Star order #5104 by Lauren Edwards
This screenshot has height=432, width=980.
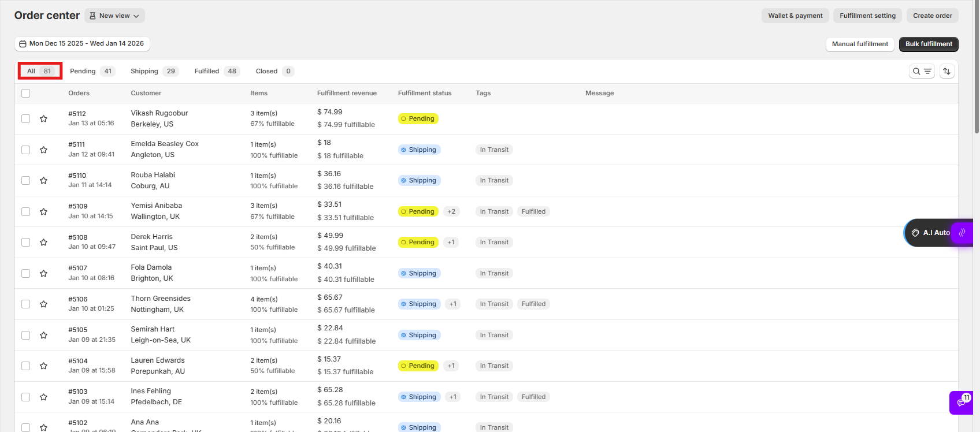point(43,366)
